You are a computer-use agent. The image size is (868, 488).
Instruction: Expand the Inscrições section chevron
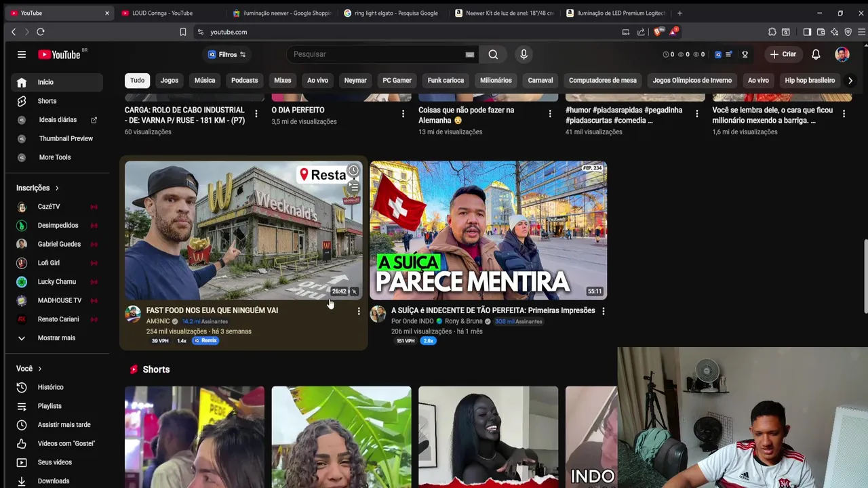[57, 188]
